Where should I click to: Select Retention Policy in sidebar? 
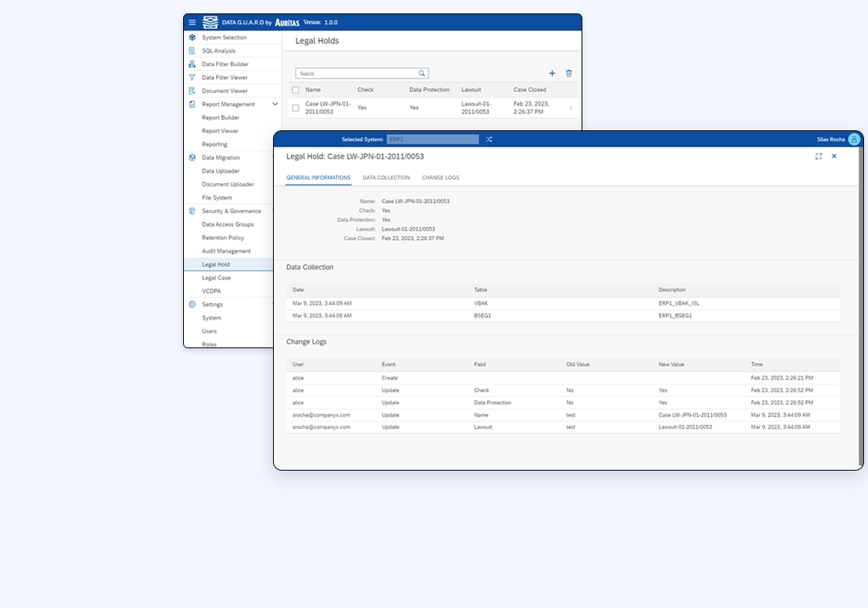[223, 238]
